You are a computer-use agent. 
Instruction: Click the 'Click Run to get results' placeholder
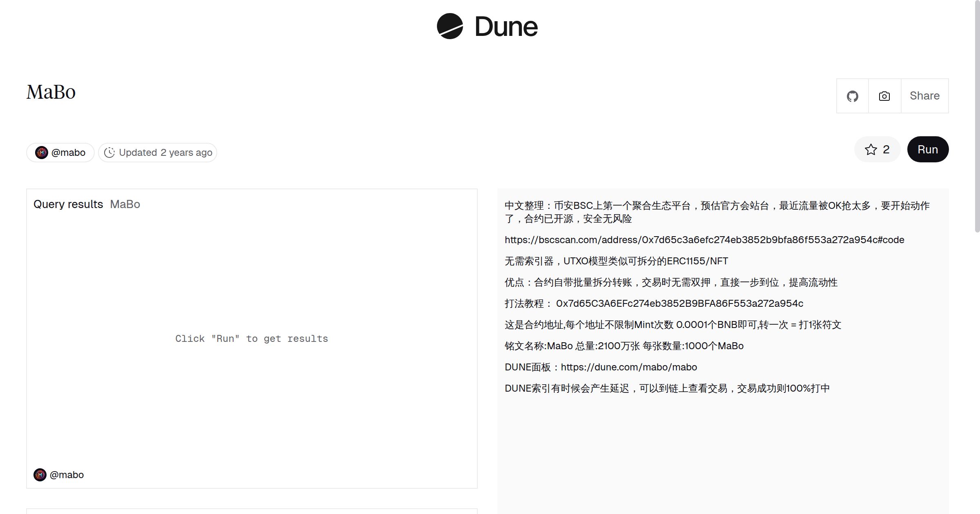click(252, 339)
